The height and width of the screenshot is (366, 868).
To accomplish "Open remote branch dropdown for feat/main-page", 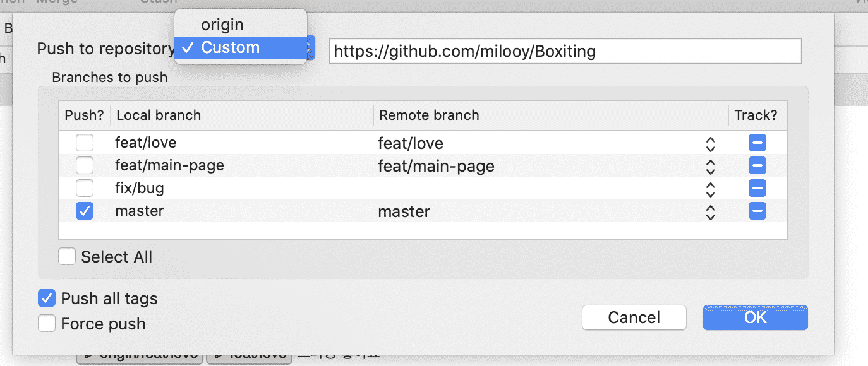I will pyautogui.click(x=711, y=167).
